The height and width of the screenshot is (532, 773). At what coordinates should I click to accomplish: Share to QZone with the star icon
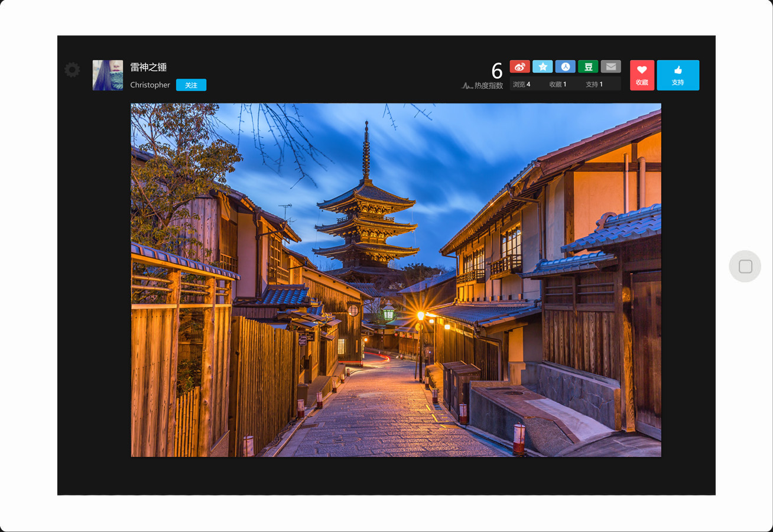543,67
